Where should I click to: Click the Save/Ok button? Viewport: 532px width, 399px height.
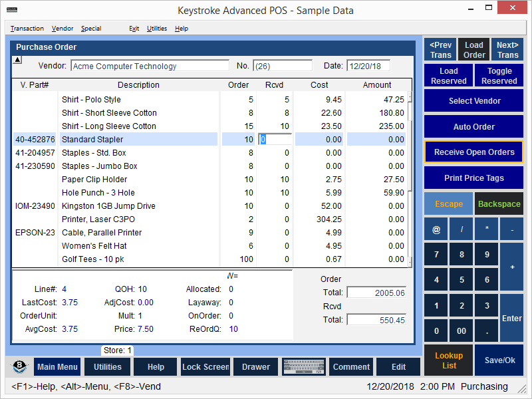tap(499, 360)
